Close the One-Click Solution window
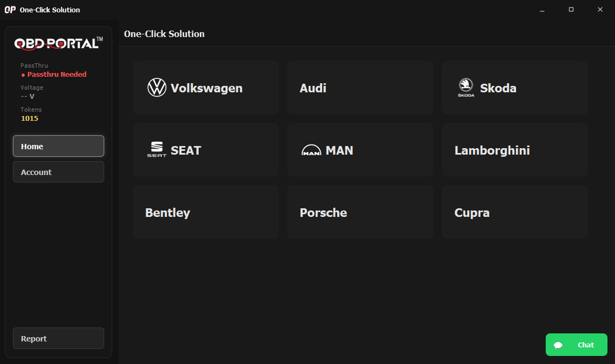The height and width of the screenshot is (364, 615). [x=600, y=10]
